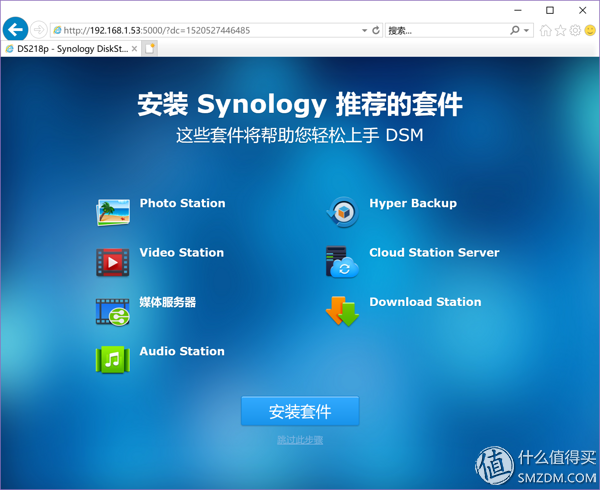Click the Video Station label
Viewport: 600px width, 490px height.
click(182, 252)
